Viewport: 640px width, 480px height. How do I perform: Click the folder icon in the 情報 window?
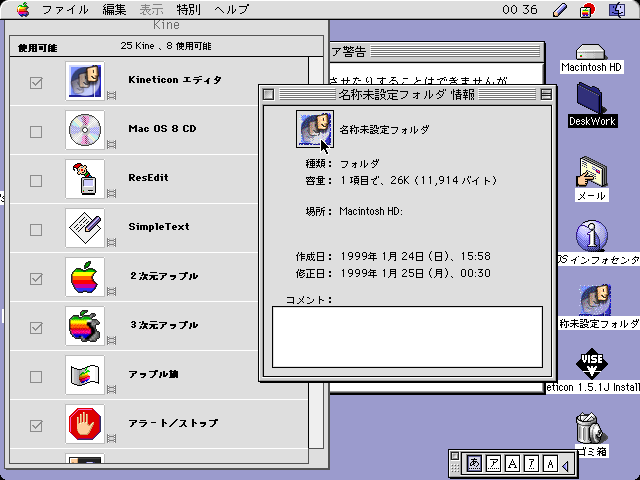315,129
